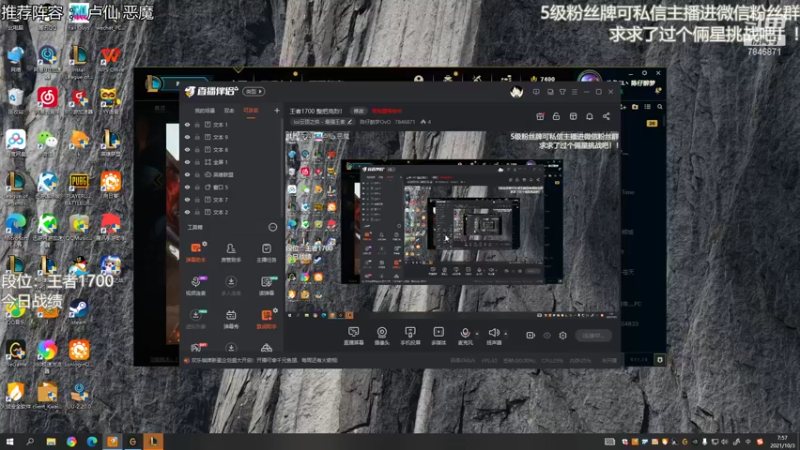Open Microsoft Edge from the taskbar
The image size is (800, 450).
pos(92,442)
